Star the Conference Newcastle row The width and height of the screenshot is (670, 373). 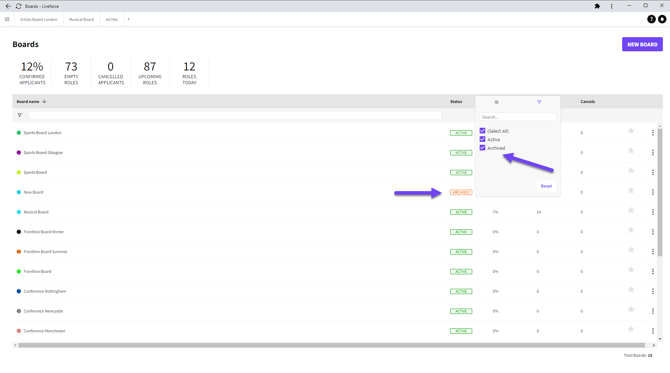point(631,309)
